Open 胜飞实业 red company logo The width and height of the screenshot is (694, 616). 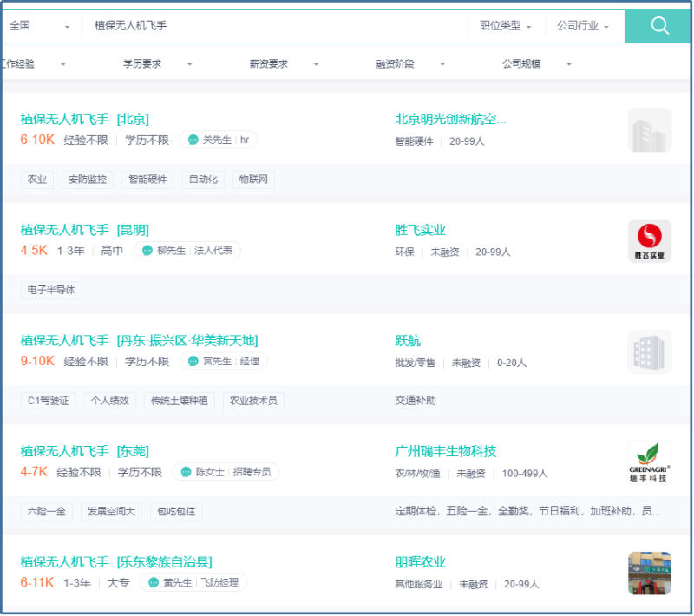pos(649,241)
